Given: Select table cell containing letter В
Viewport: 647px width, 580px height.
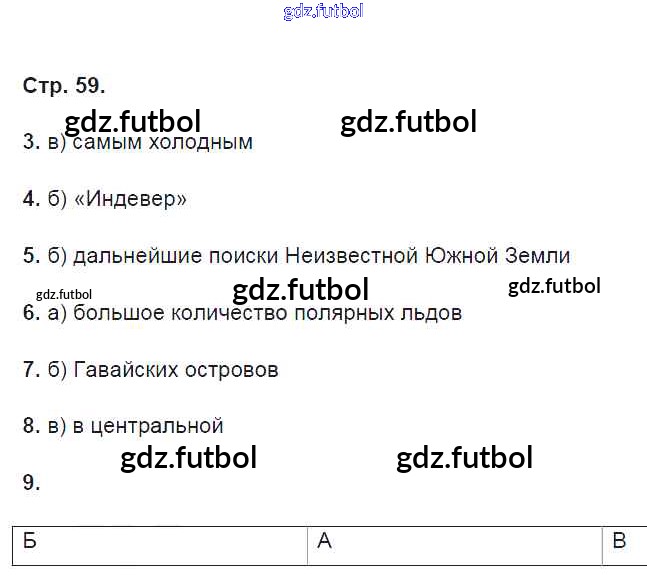Looking at the screenshot, I should click(x=620, y=543).
